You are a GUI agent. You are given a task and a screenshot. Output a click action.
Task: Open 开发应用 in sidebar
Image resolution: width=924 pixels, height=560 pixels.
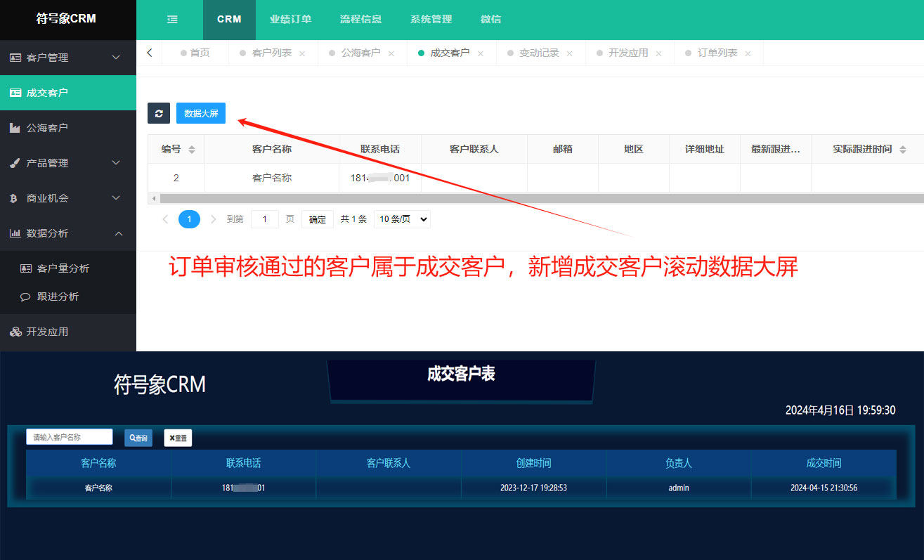[68, 332]
